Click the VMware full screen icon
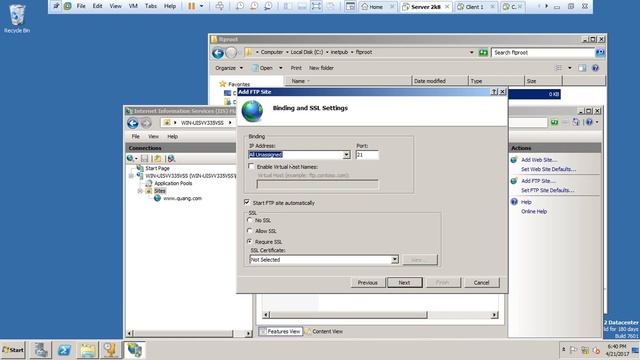The width and height of the screenshot is (640, 360). [316, 6]
